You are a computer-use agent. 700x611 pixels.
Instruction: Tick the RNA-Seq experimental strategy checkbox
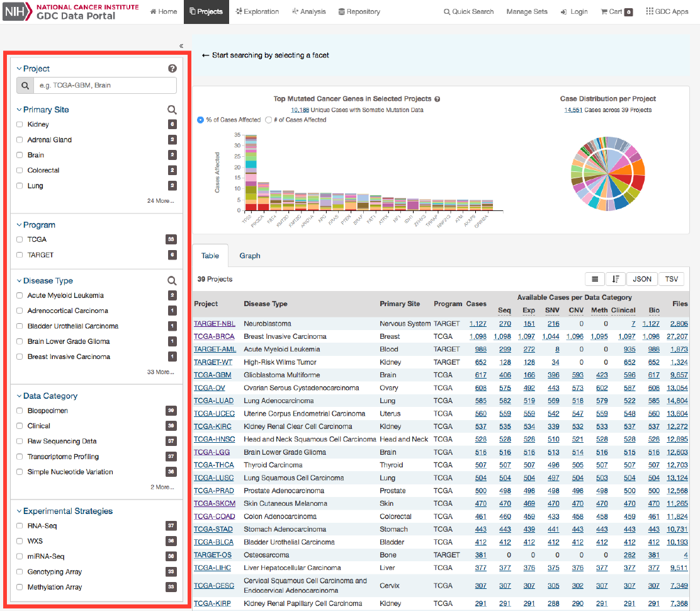click(20, 526)
